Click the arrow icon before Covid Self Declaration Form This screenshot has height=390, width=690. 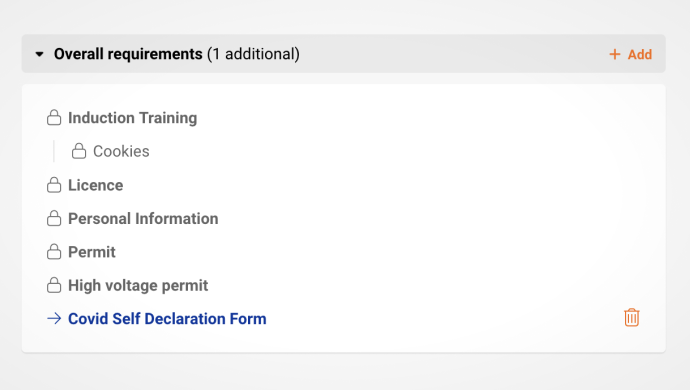(54, 318)
